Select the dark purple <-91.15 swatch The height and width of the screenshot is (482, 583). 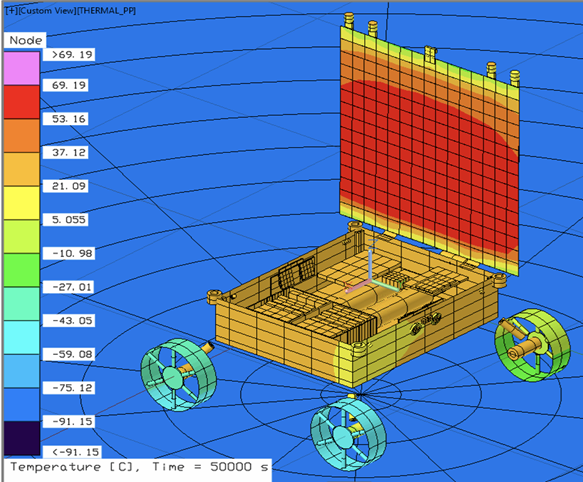coord(22,438)
